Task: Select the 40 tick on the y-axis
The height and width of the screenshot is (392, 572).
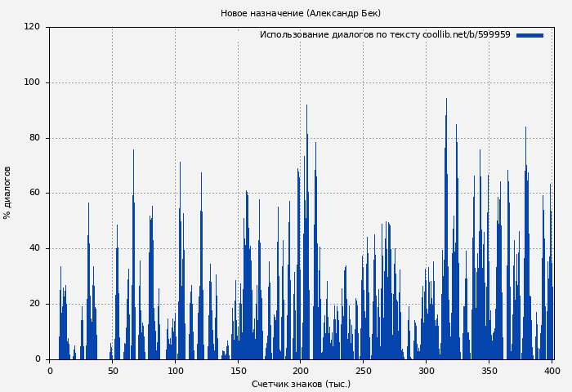Action: coord(34,248)
